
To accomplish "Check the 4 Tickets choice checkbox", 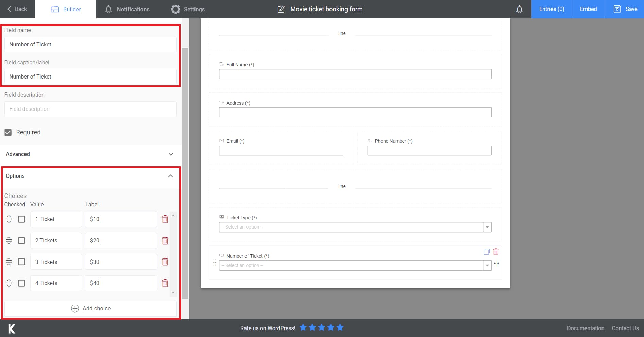I will point(21,283).
